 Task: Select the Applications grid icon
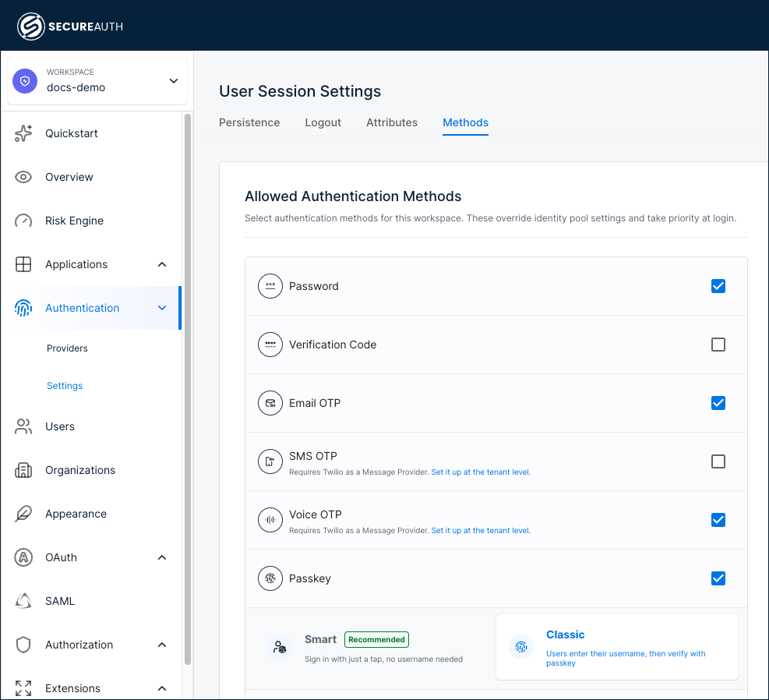(x=23, y=264)
